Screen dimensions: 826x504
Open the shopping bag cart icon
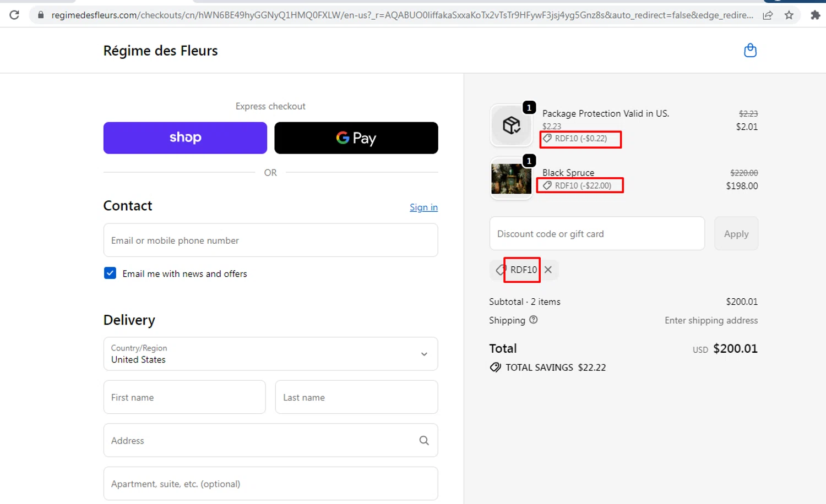tap(750, 51)
